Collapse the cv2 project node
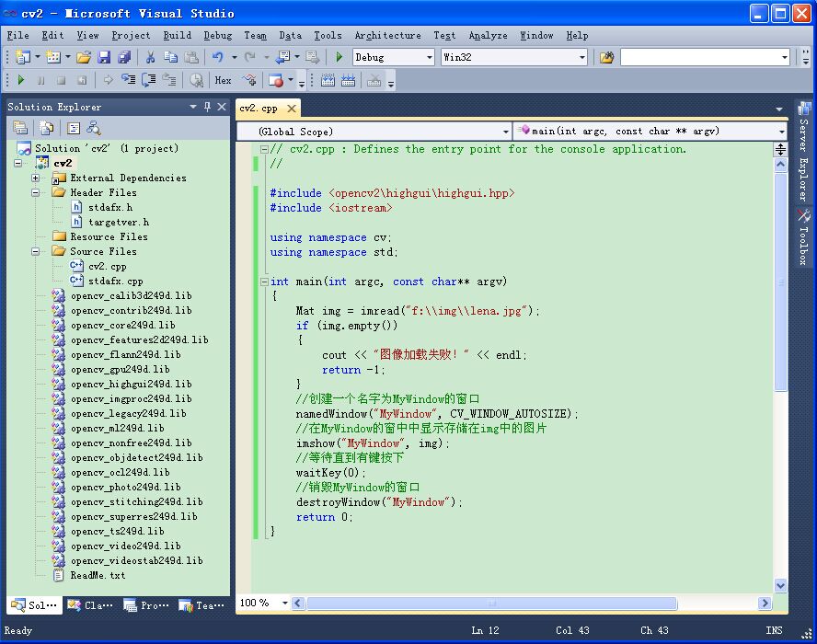This screenshot has height=644, width=817. tap(18, 163)
